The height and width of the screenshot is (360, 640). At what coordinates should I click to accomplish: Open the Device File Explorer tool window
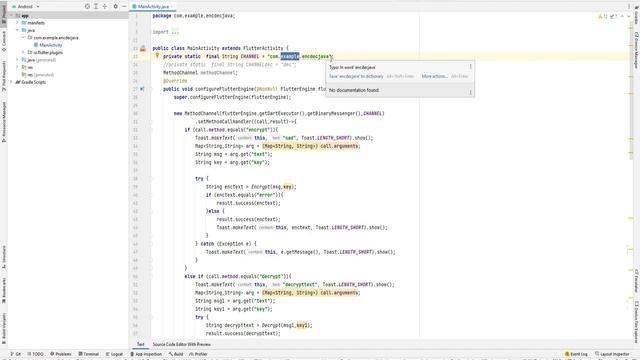[x=636, y=322]
